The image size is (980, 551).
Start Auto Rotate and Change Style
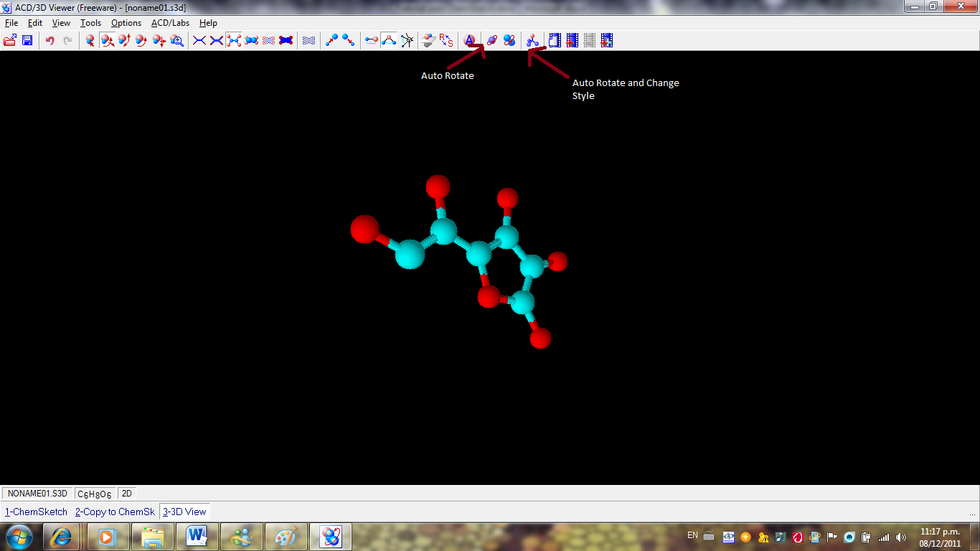(x=532, y=40)
